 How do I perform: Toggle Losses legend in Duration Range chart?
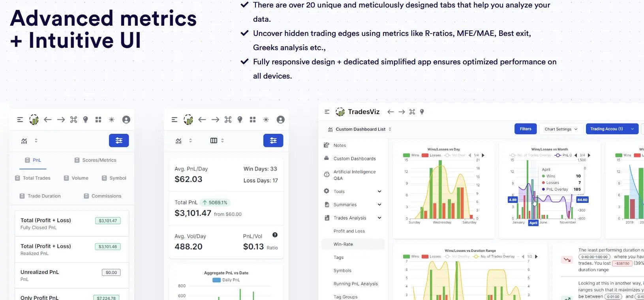pyautogui.click(x=431, y=257)
